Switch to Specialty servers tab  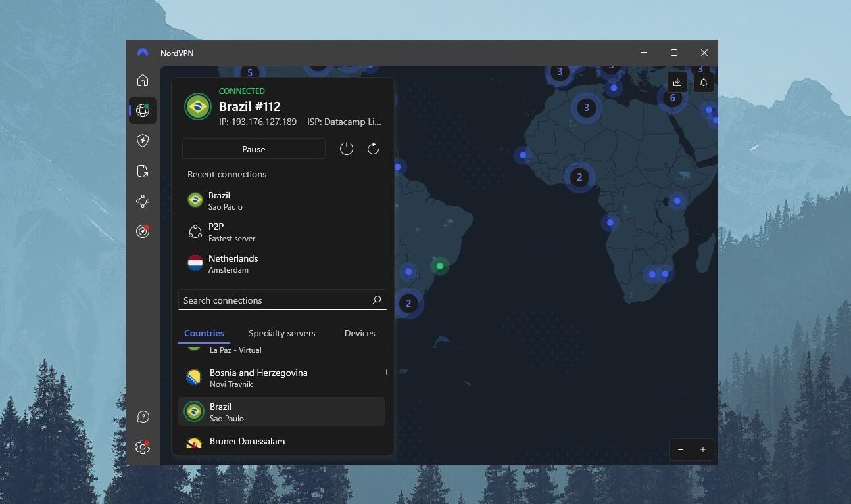click(281, 333)
